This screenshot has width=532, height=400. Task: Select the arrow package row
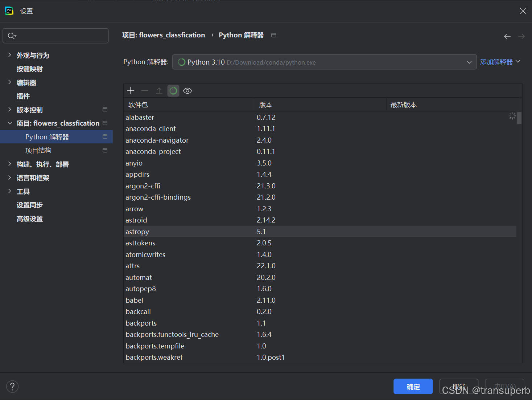(x=320, y=209)
